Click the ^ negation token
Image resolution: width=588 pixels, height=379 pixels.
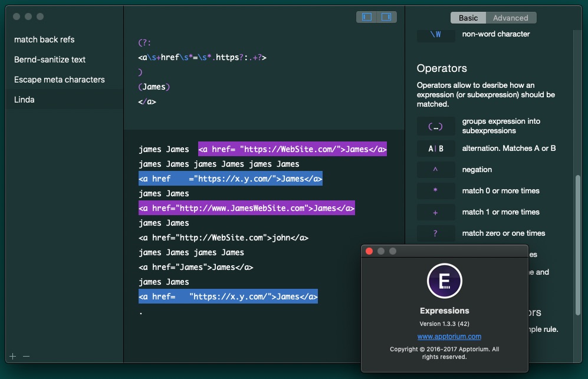435,170
